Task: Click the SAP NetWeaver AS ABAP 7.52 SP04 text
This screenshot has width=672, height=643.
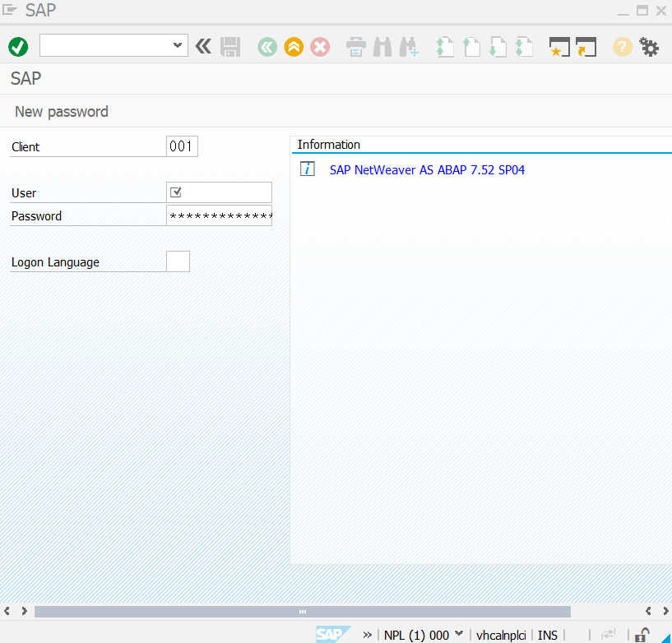Action: [427, 170]
